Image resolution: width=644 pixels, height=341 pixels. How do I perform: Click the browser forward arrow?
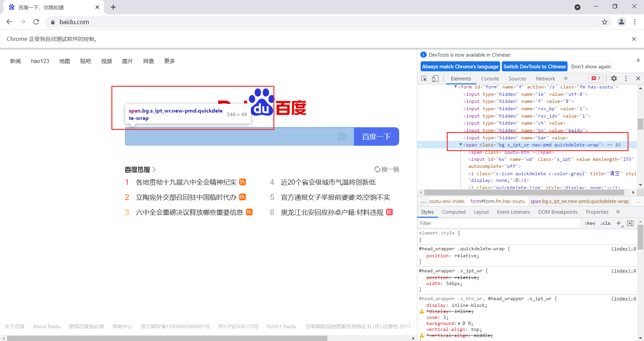coord(22,22)
